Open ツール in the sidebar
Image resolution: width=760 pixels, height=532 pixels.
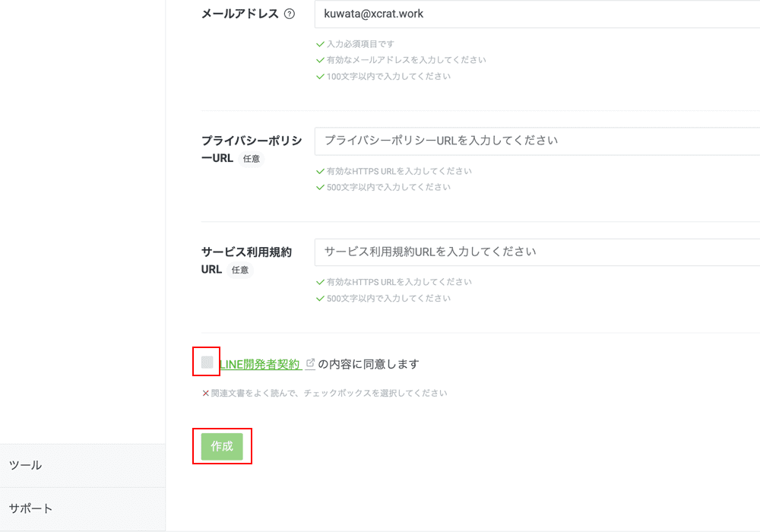(x=25, y=465)
